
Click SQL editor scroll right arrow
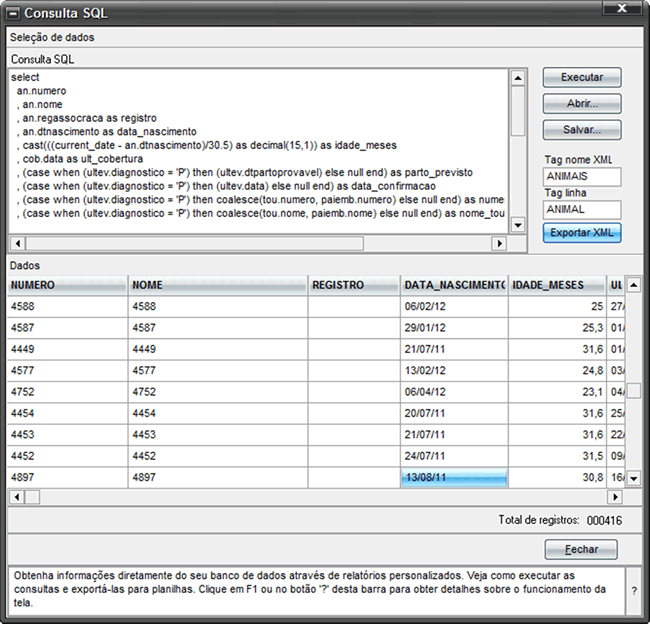point(499,243)
